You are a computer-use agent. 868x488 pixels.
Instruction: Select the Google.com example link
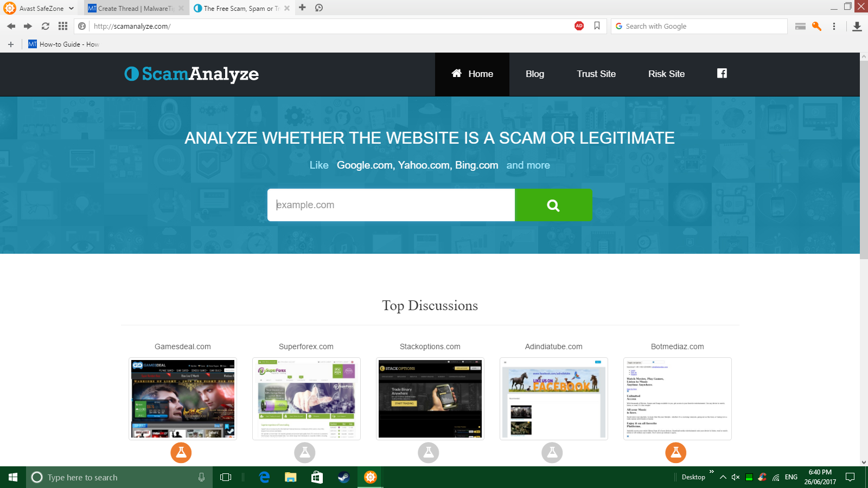(x=365, y=165)
